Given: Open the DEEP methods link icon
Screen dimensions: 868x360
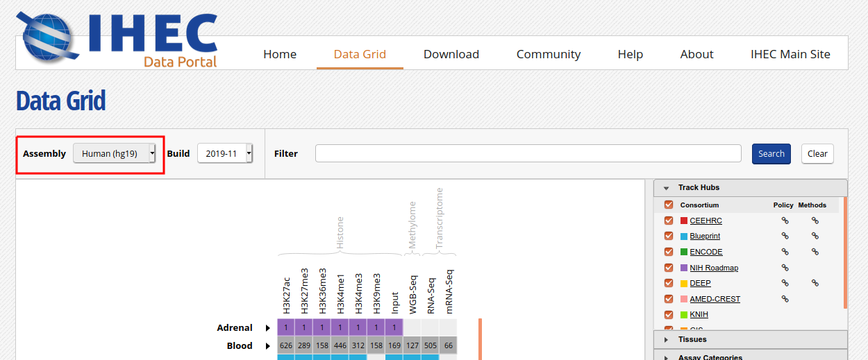Looking at the screenshot, I should (815, 283).
